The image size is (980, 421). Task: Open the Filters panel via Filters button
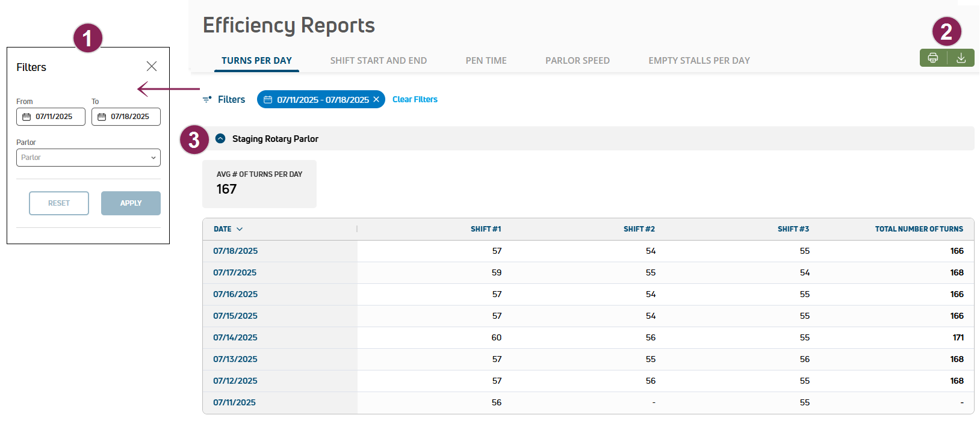[x=224, y=99]
